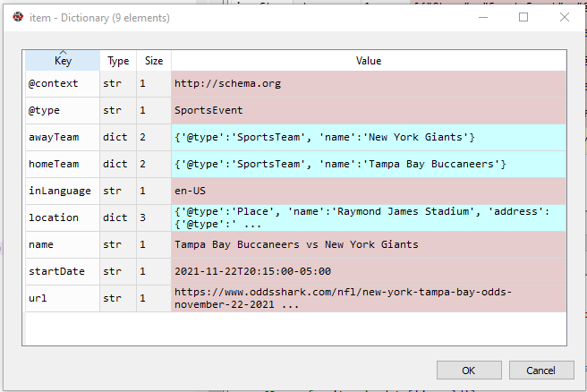This screenshot has height=392, width=587.
Task: Click the 'Tampa Bay Buccaneers vs New York Giants' value
Action: pos(369,245)
